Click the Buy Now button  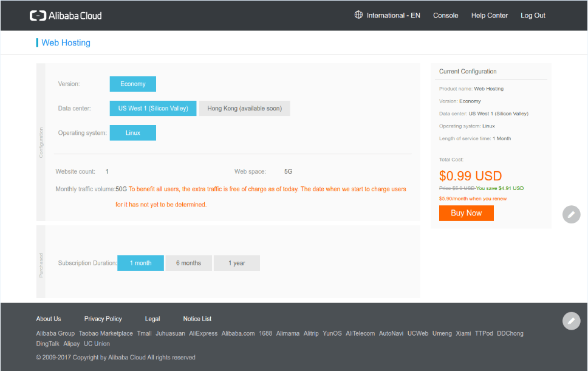[466, 213]
